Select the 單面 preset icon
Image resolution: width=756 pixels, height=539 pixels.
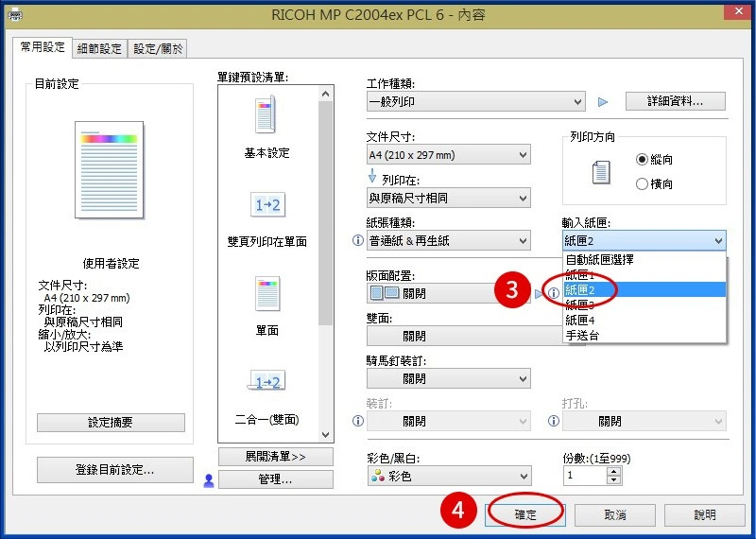[x=267, y=293]
